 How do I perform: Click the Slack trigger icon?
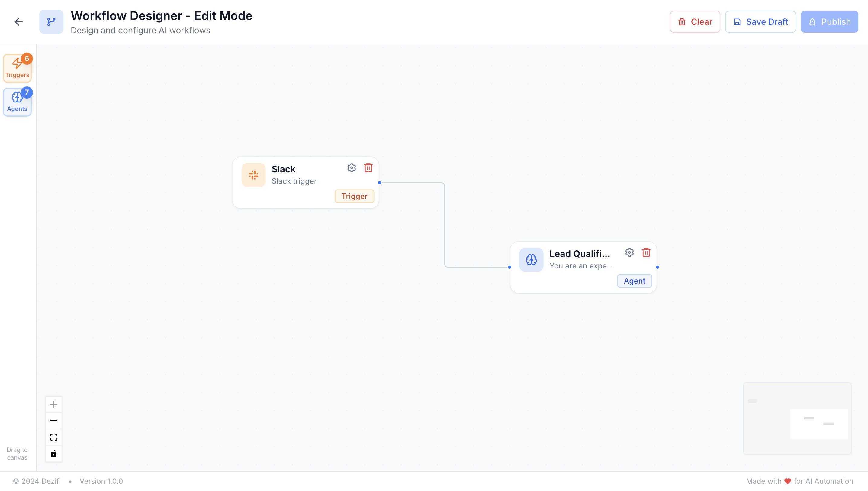[253, 175]
